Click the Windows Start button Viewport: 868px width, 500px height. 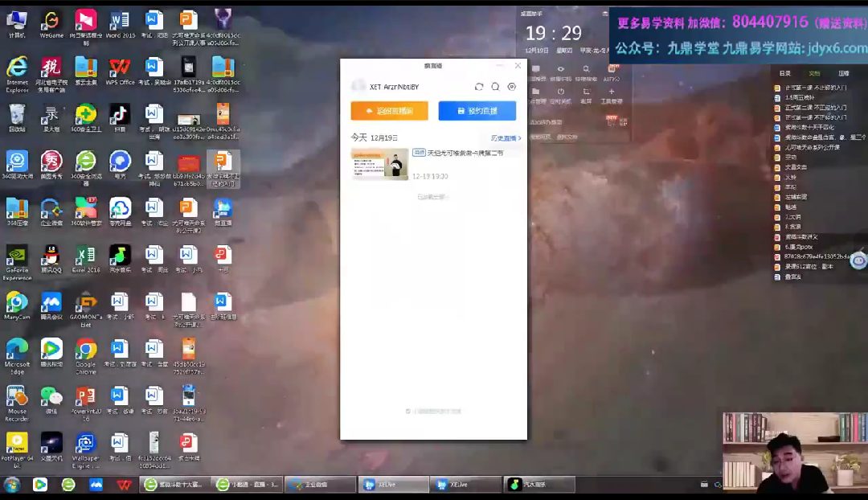12,485
